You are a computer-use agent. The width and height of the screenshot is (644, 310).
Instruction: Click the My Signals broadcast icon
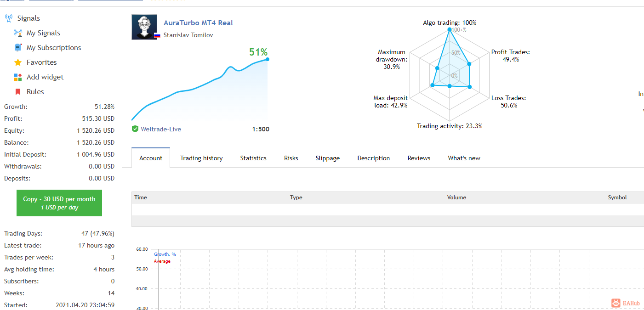tap(18, 33)
